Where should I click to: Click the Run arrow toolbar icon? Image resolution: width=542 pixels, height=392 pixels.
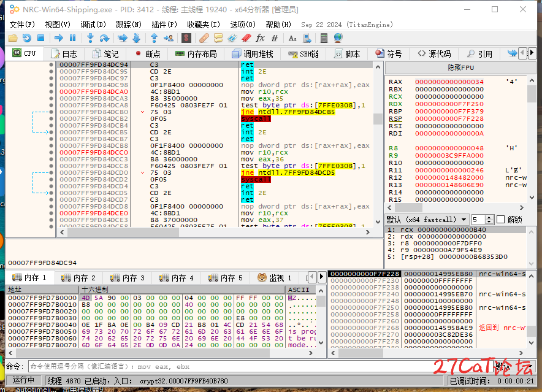pos(59,38)
